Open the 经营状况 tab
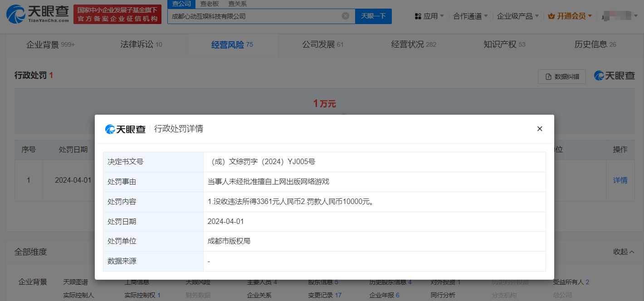The width and height of the screenshot is (644, 301). point(414,44)
